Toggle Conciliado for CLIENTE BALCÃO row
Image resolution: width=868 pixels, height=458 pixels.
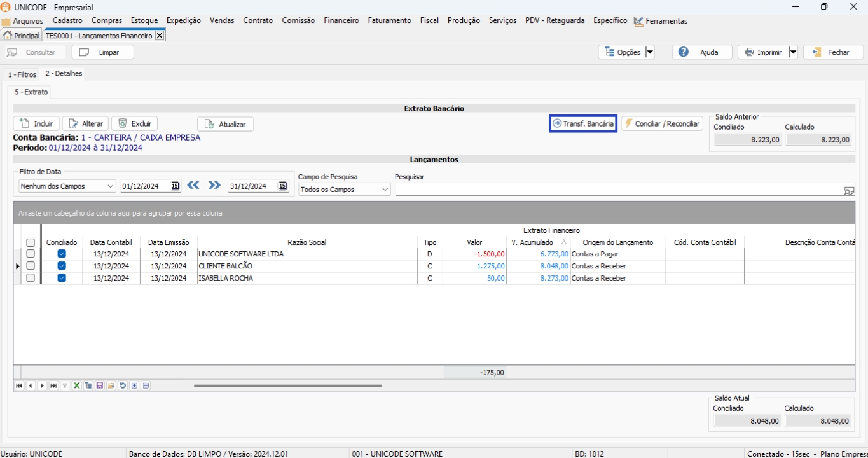pyautogui.click(x=62, y=266)
